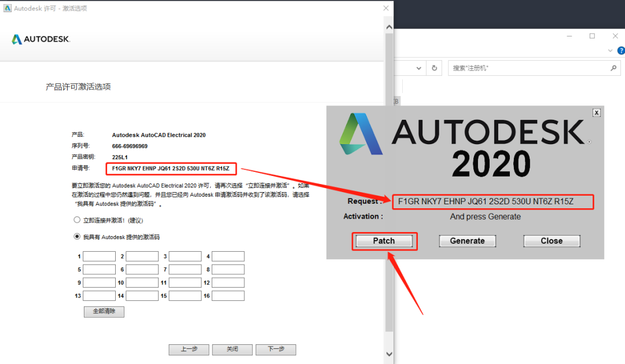
Task: Close the Autodesk licensing window
Action: [x=386, y=8]
